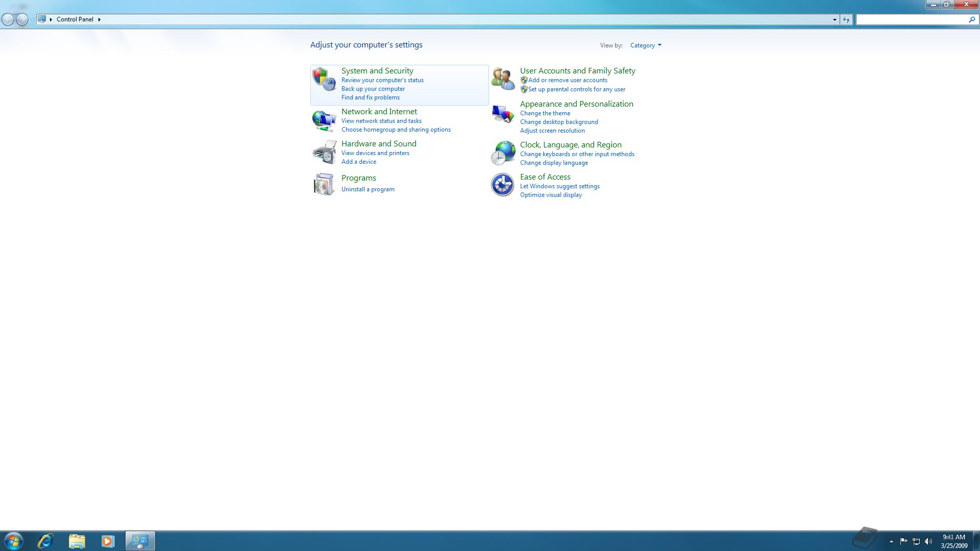Click the refresh button beside address bar

click(x=846, y=19)
